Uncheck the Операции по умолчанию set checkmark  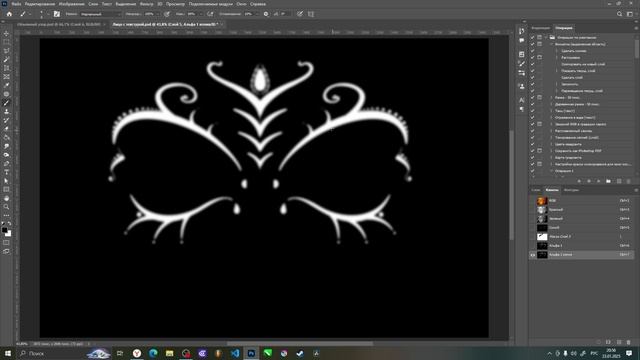click(x=532, y=38)
